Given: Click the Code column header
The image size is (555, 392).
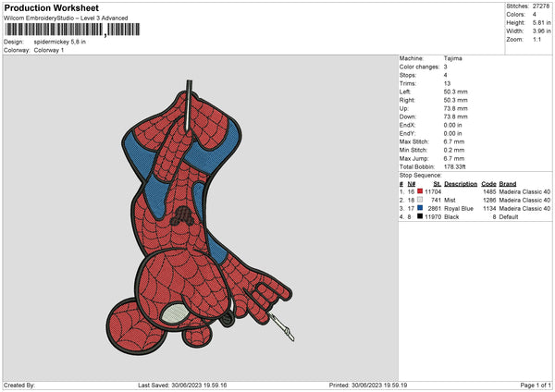Looking at the screenshot, I should click(488, 184).
